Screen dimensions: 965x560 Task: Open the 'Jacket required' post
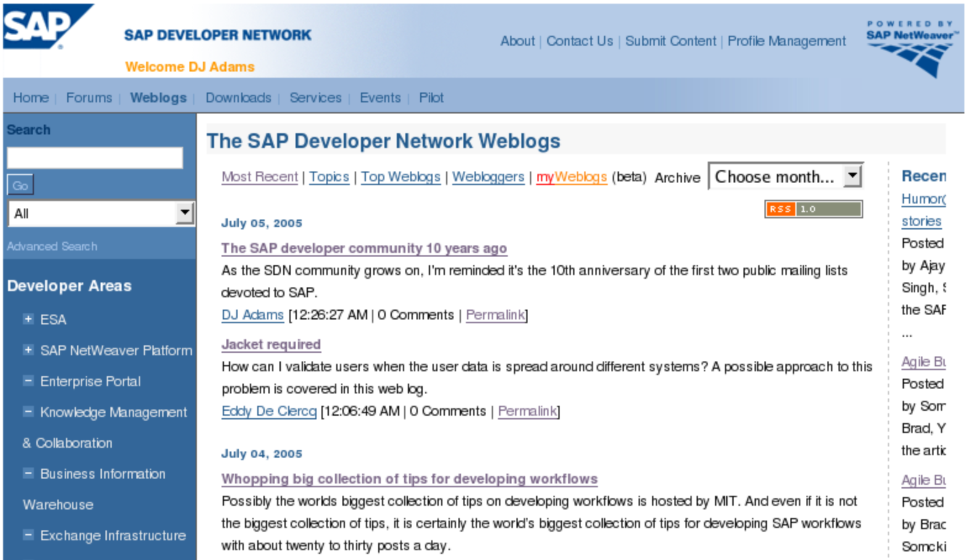(x=271, y=344)
